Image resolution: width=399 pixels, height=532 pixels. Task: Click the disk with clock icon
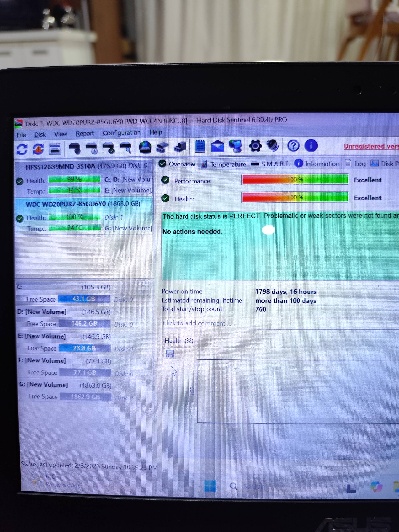click(92, 148)
